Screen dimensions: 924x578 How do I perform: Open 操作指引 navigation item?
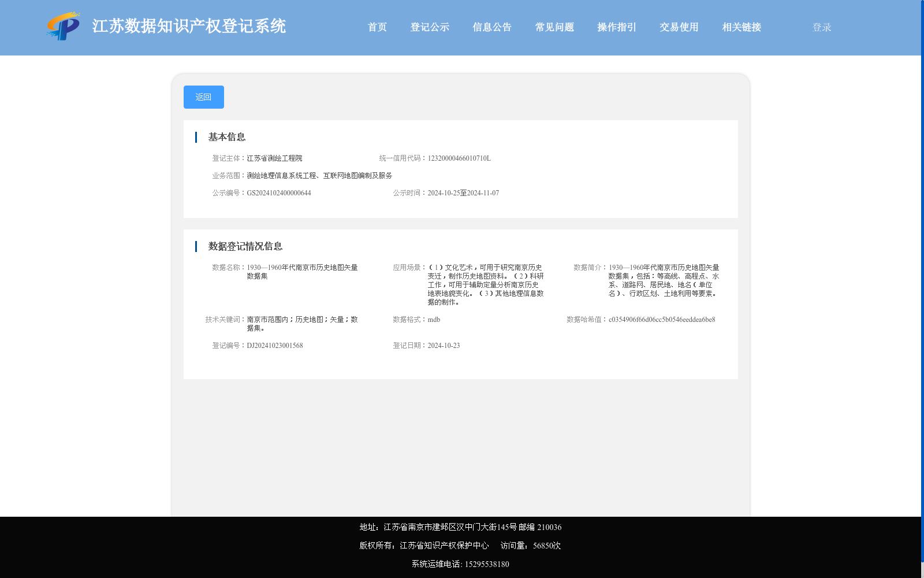617,27
